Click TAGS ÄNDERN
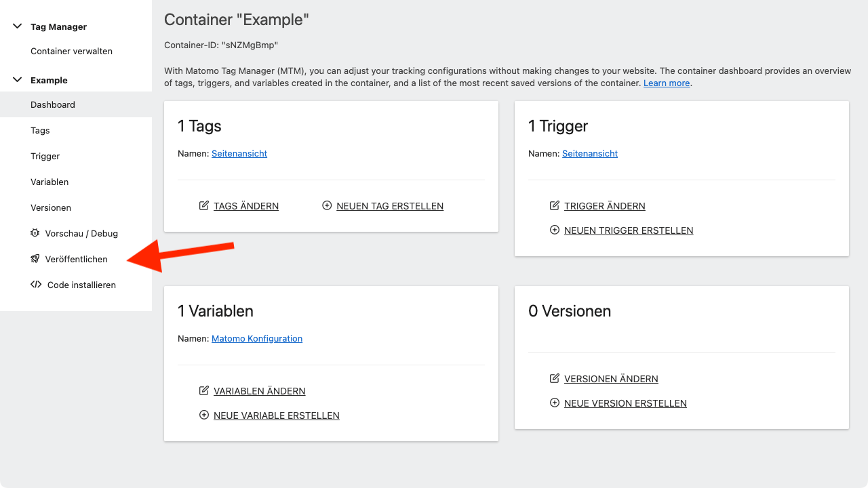This screenshot has width=868, height=488. 246,206
